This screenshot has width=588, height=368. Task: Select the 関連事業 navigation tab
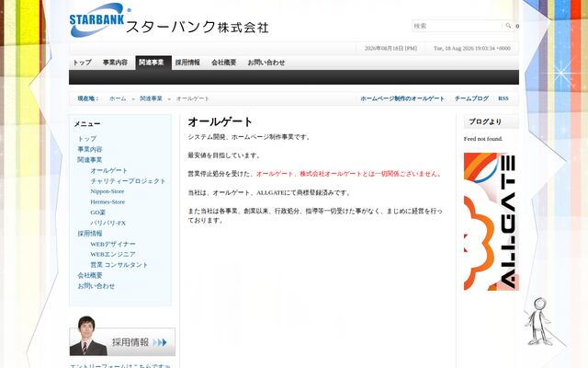coord(152,63)
